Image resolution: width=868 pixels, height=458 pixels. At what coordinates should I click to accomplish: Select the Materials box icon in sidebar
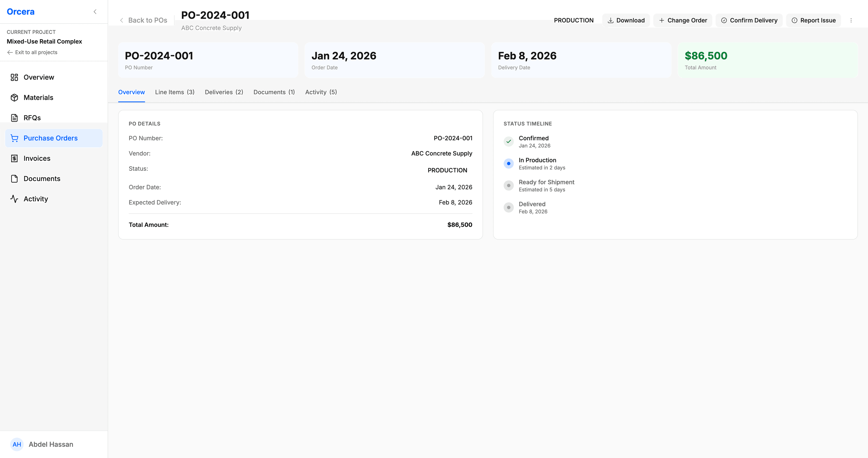[x=14, y=97]
